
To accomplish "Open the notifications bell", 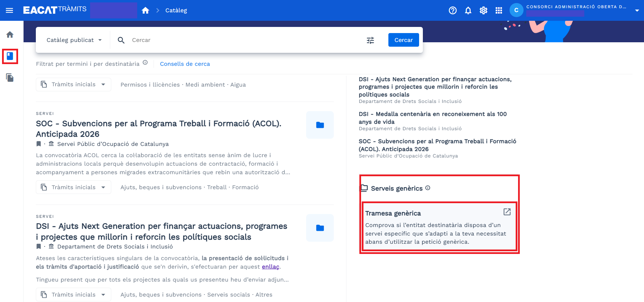I will pyautogui.click(x=468, y=11).
